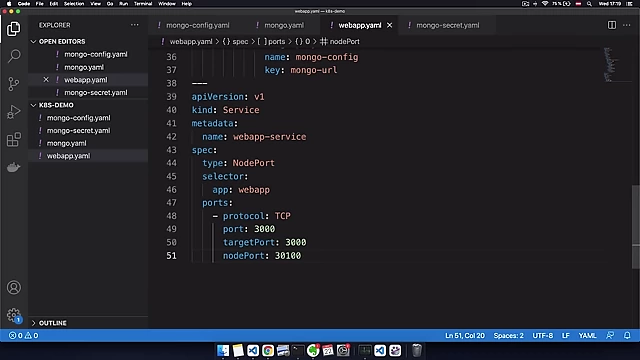This screenshot has height=360, width=640.
Task: Click the nodePort value 30100
Action: pos(288,256)
